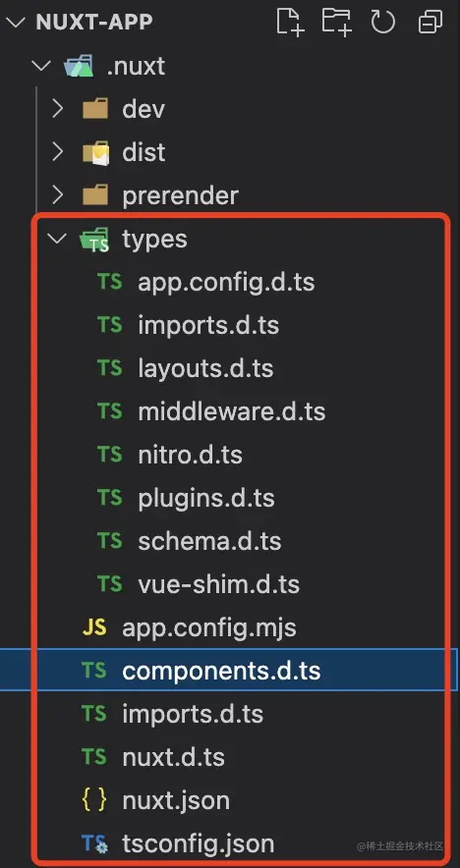
Task: Collapse the NUXT-APP root section chevron
Action: point(16,23)
